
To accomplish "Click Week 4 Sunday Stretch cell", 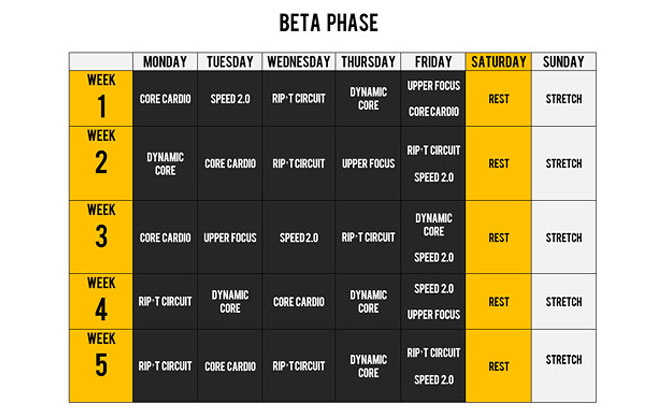I will [564, 302].
